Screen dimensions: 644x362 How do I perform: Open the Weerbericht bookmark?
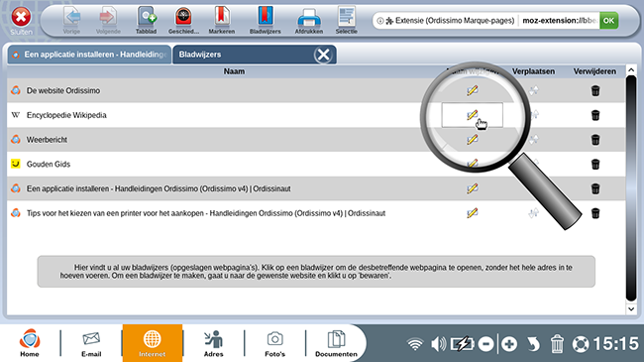[x=47, y=140]
